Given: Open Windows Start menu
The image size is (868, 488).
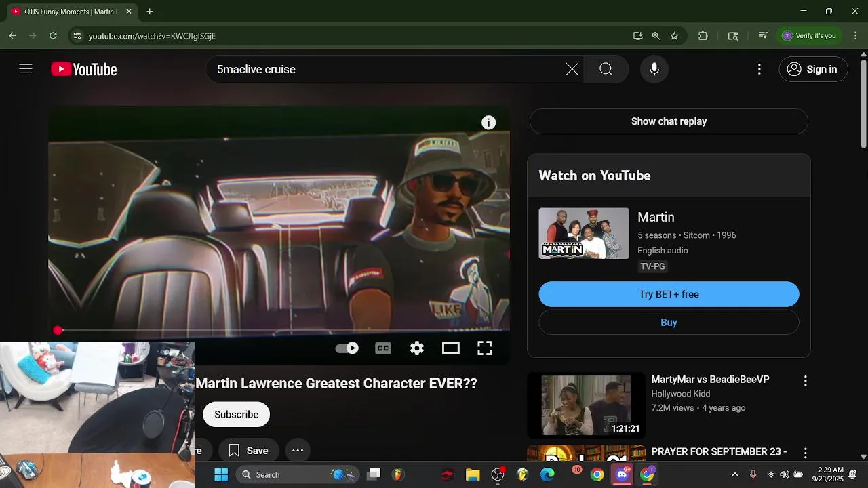Looking at the screenshot, I should [x=221, y=474].
